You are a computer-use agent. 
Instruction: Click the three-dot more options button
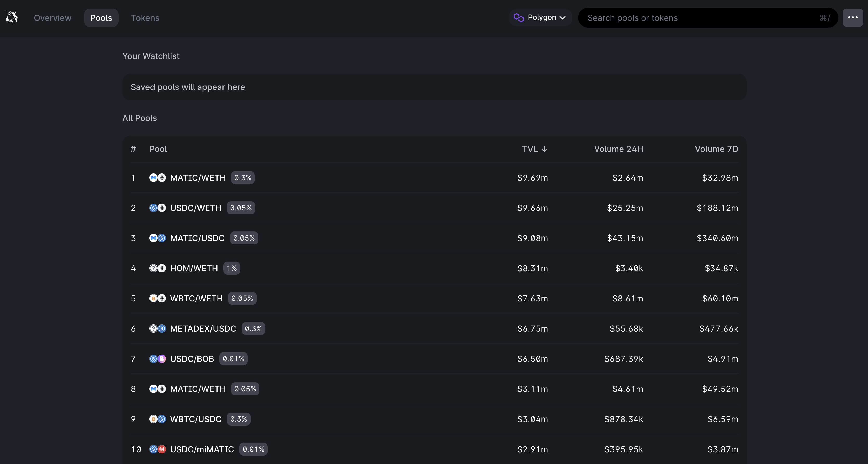[852, 17]
